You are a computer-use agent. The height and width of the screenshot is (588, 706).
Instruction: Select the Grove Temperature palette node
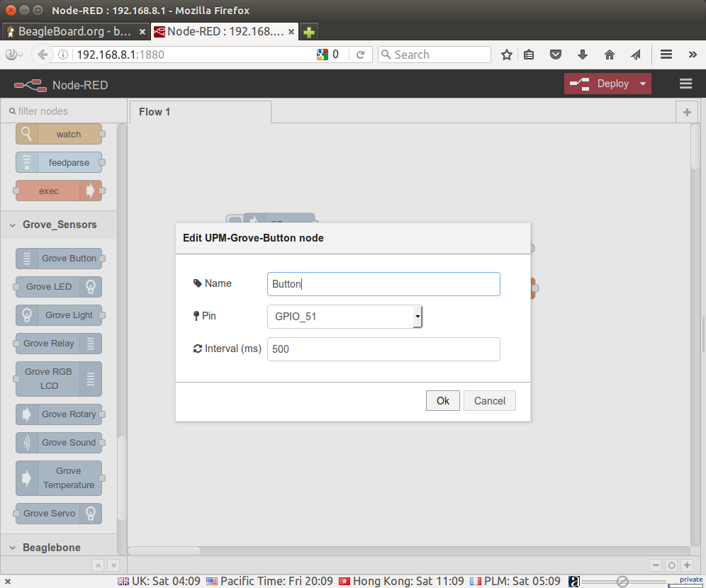tap(59, 477)
